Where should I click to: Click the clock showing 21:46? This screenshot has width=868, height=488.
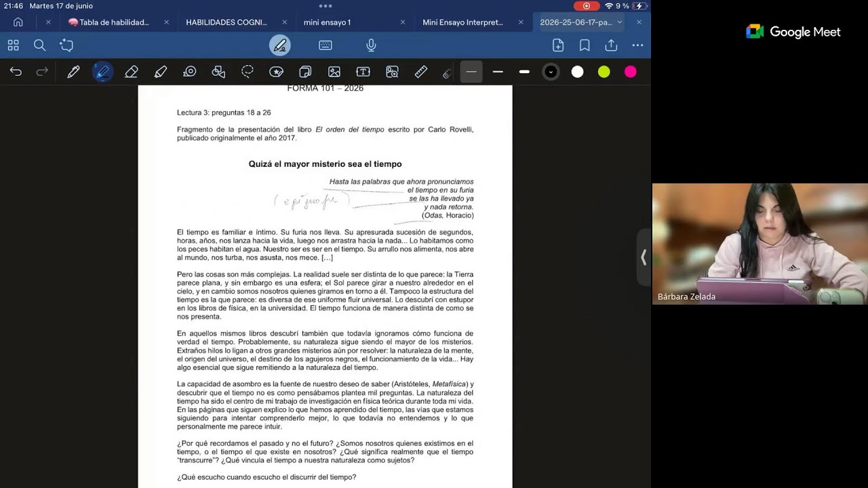click(14, 6)
